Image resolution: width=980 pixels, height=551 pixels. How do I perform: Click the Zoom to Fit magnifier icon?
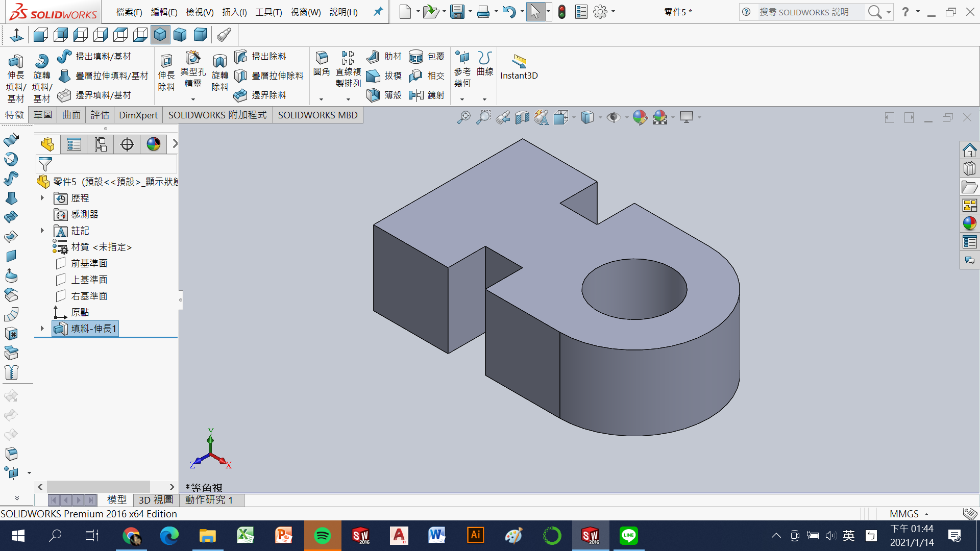(463, 118)
